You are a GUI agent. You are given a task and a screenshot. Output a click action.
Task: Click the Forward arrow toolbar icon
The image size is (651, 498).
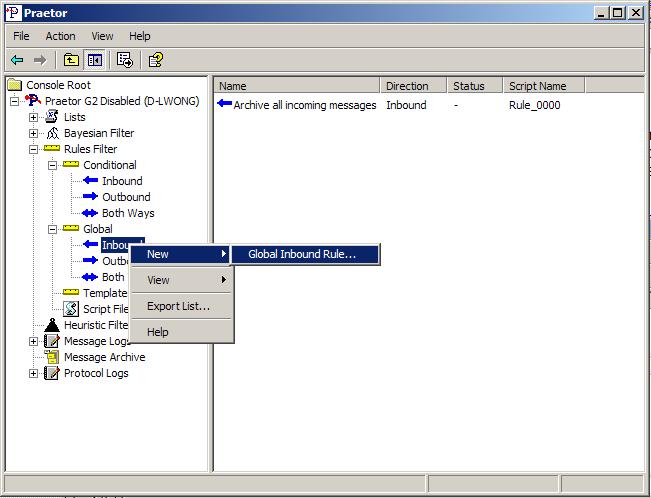(x=40, y=60)
